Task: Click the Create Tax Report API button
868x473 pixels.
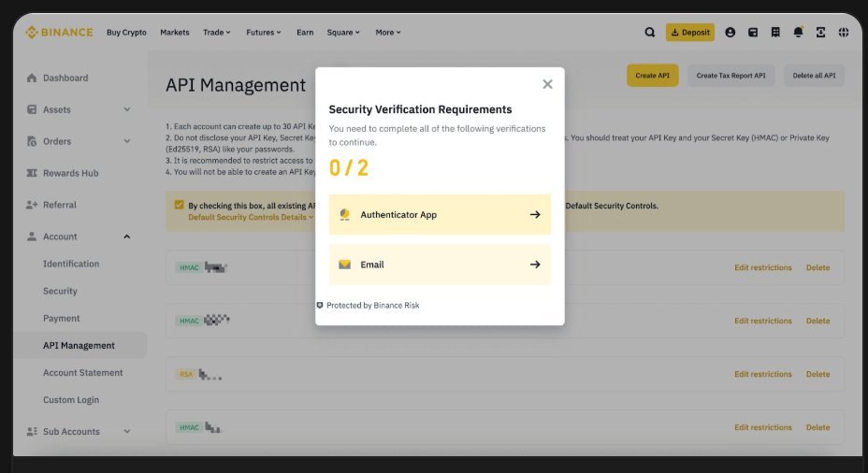Action: tap(731, 75)
